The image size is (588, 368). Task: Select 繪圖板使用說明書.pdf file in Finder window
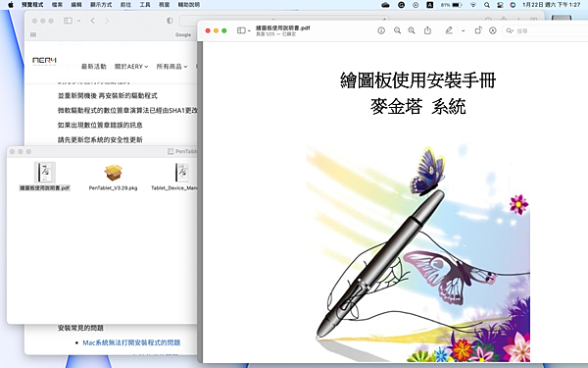point(45,177)
